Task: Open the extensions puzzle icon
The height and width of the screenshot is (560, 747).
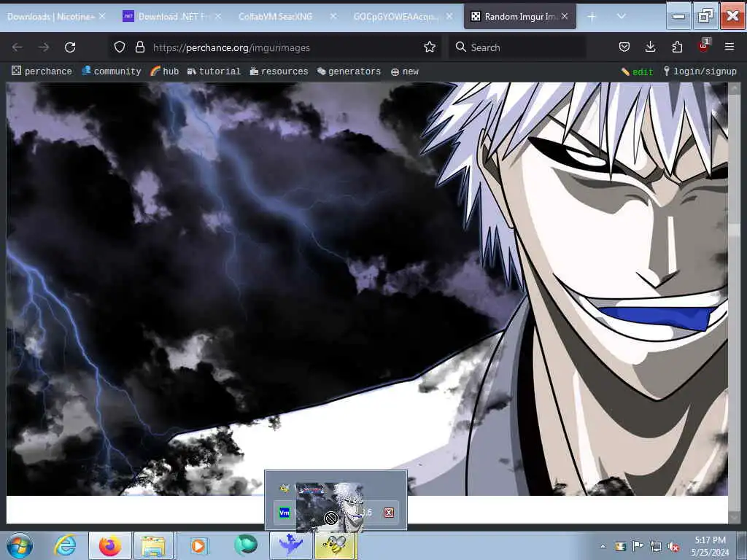Action: [677, 47]
